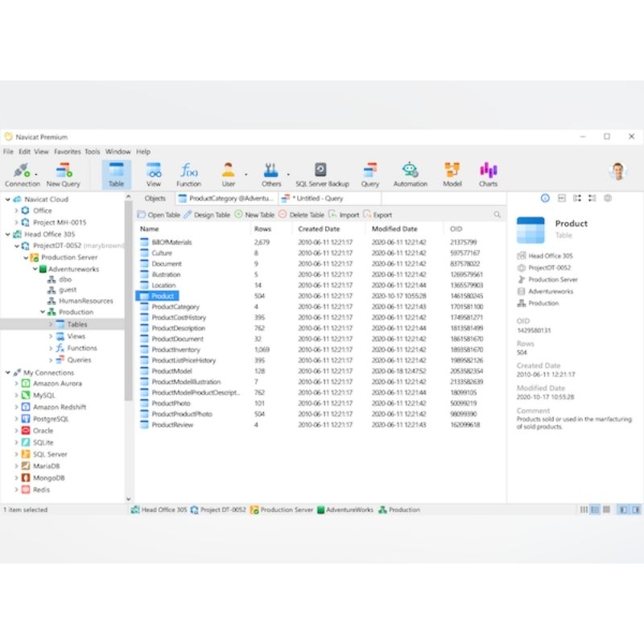This screenshot has width=644, height=644.
Task: Open the Function icon
Action: [188, 175]
